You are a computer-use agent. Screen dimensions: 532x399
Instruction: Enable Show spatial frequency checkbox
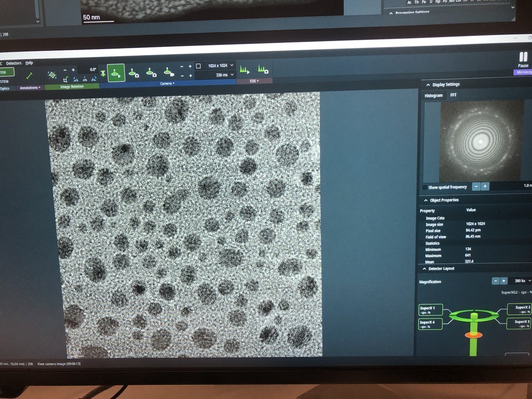425,187
